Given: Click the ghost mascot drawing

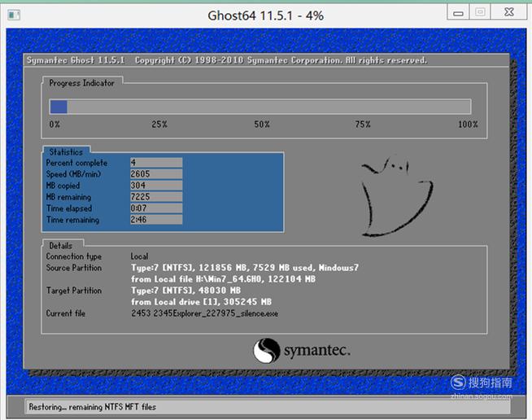Looking at the screenshot, I should [x=396, y=197].
